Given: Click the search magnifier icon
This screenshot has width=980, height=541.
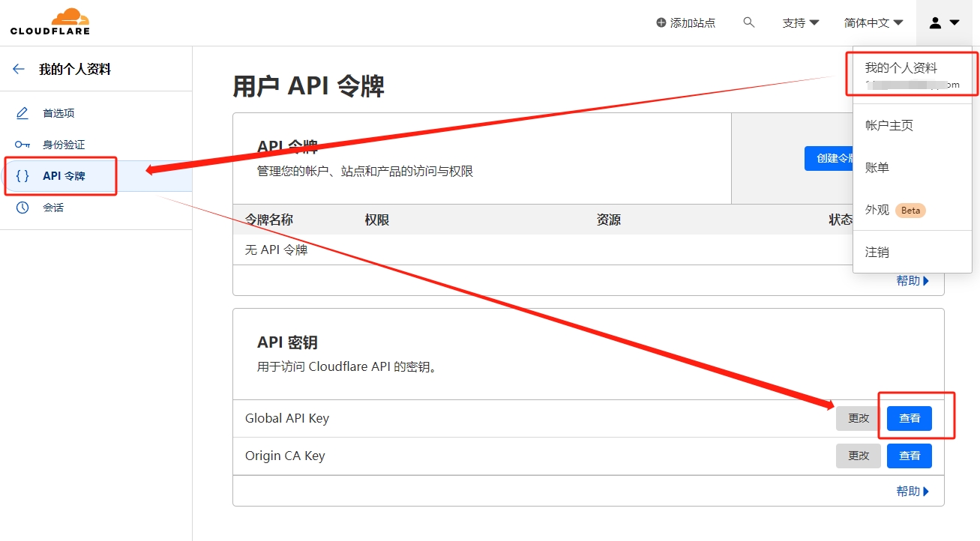Looking at the screenshot, I should tap(748, 22).
